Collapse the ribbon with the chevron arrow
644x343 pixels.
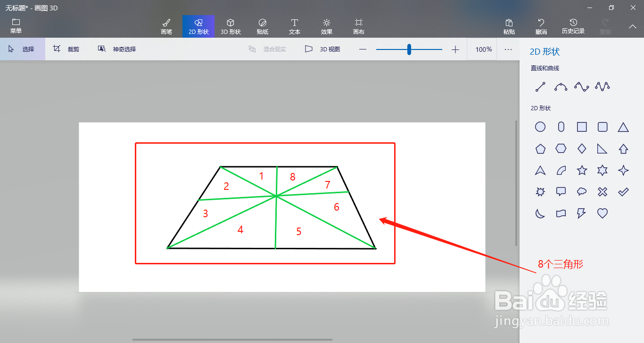tap(633, 26)
